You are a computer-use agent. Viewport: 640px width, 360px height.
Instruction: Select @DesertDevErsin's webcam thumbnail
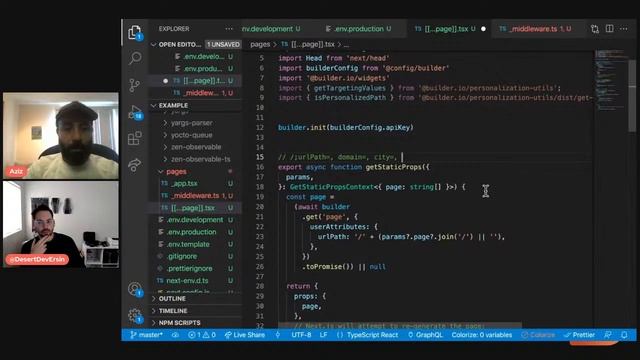[61, 224]
